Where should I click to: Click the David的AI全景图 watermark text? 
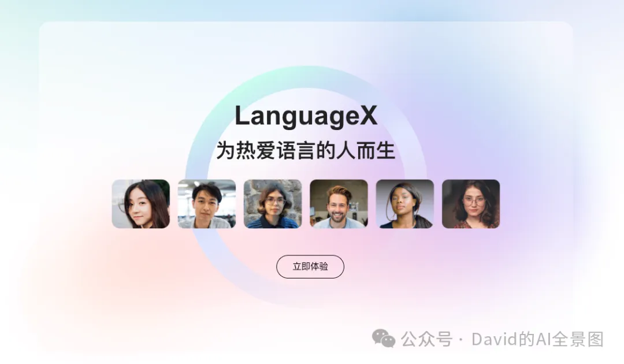538,339
